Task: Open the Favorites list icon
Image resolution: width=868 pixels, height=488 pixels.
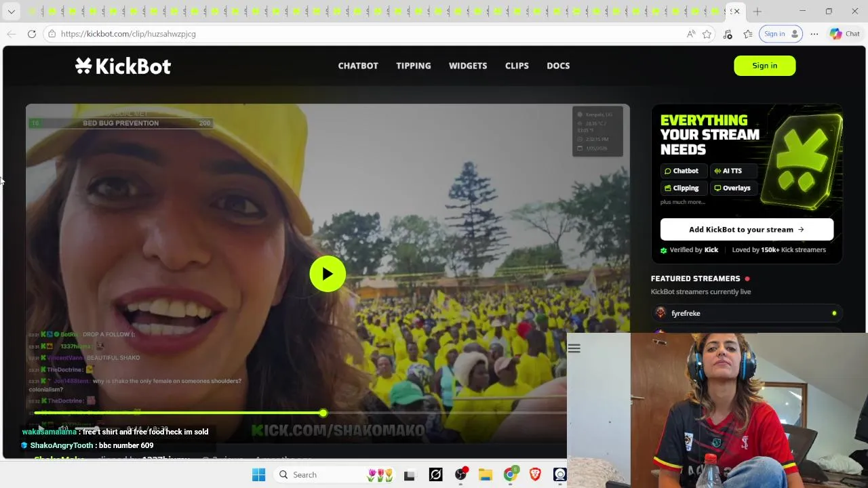Action: click(748, 34)
